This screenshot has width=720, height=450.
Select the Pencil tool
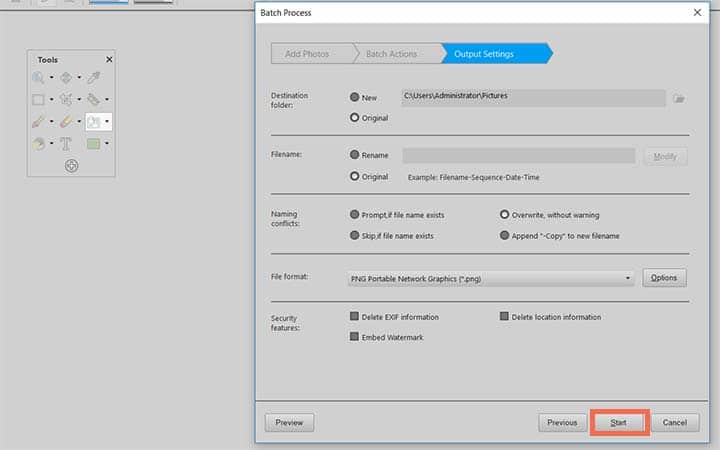[66, 121]
